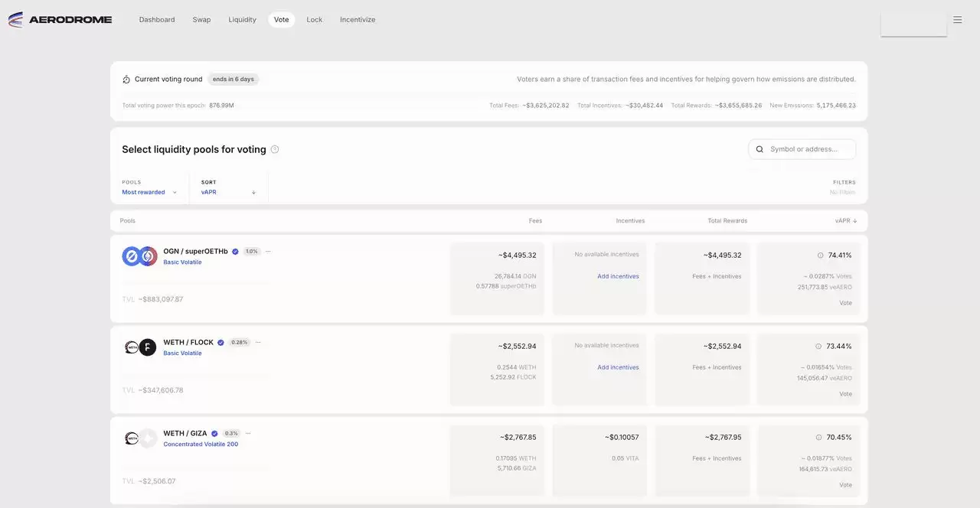Expand the Pools 'Most rewarded' dropdown

[x=149, y=192]
